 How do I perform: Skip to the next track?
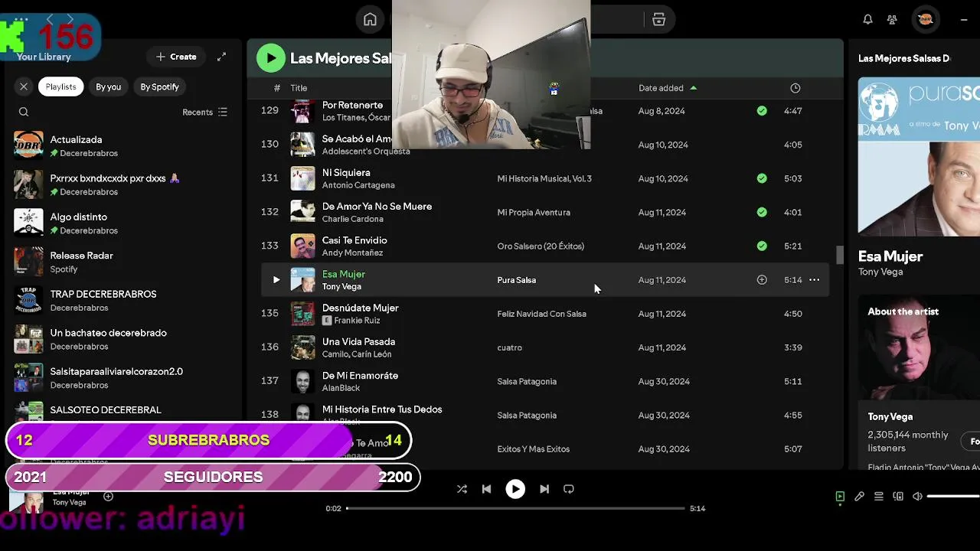[544, 489]
